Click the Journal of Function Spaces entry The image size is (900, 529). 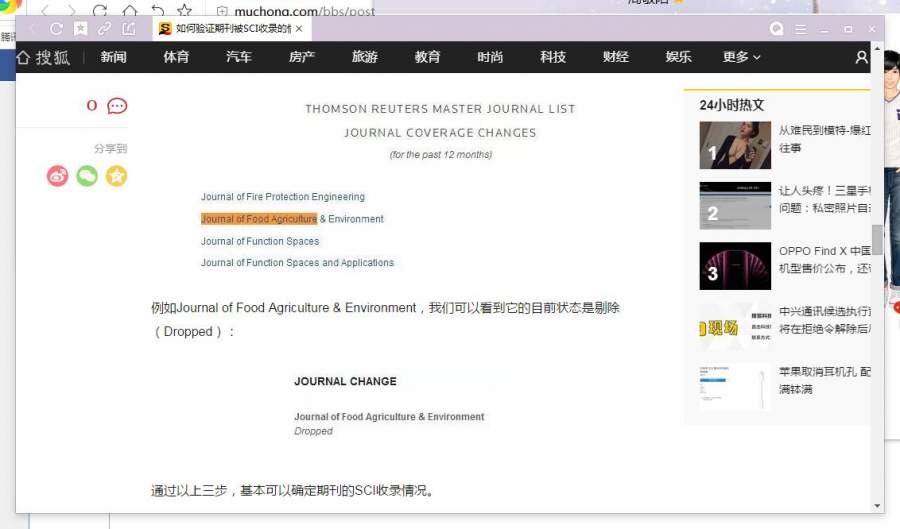[x=259, y=242]
